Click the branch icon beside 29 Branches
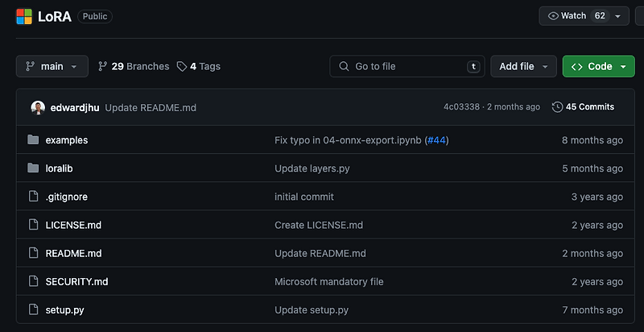The height and width of the screenshot is (332, 644). click(x=103, y=66)
